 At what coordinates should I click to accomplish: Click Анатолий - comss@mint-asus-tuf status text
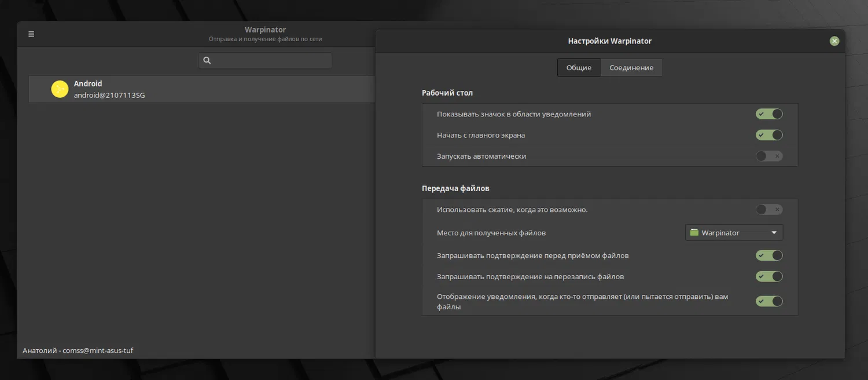tap(78, 350)
